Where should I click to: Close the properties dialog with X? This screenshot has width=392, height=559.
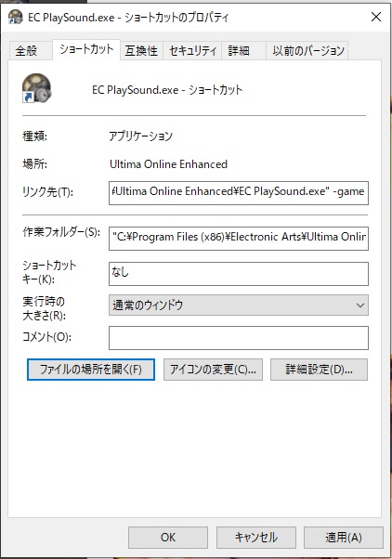tap(376, 17)
